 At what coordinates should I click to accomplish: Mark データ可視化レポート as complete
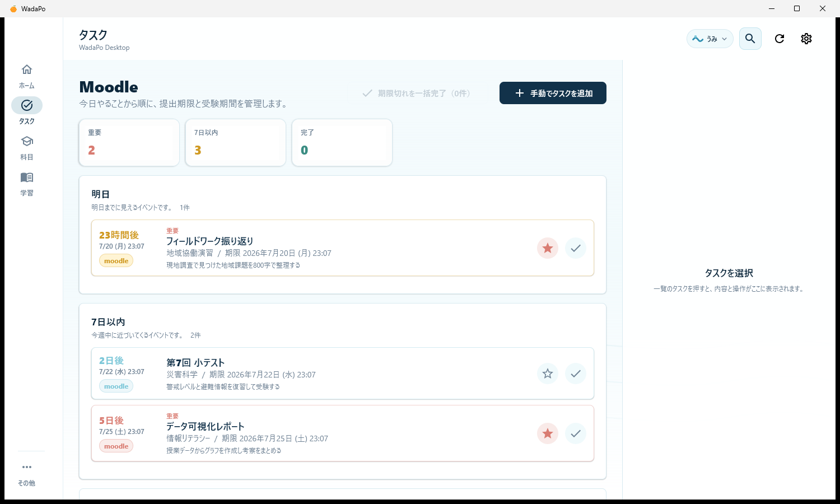click(x=576, y=433)
